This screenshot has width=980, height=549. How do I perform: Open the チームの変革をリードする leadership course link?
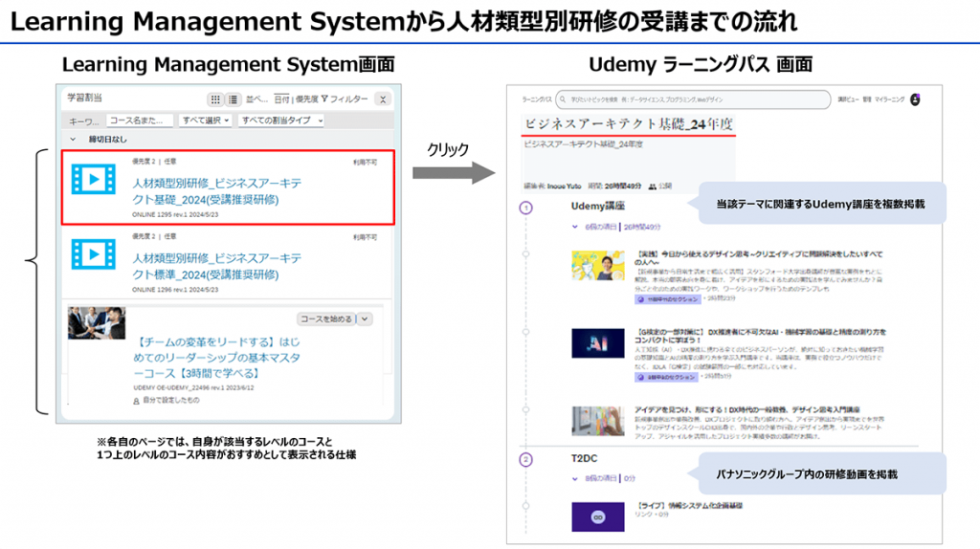pos(217,358)
